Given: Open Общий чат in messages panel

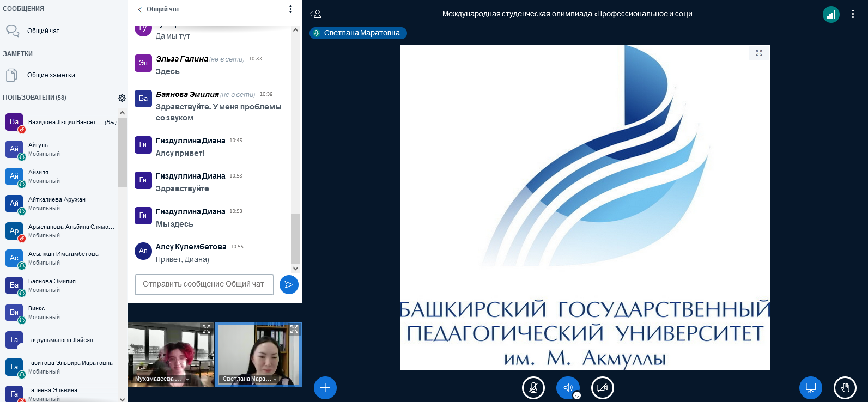Looking at the screenshot, I should coord(43,31).
